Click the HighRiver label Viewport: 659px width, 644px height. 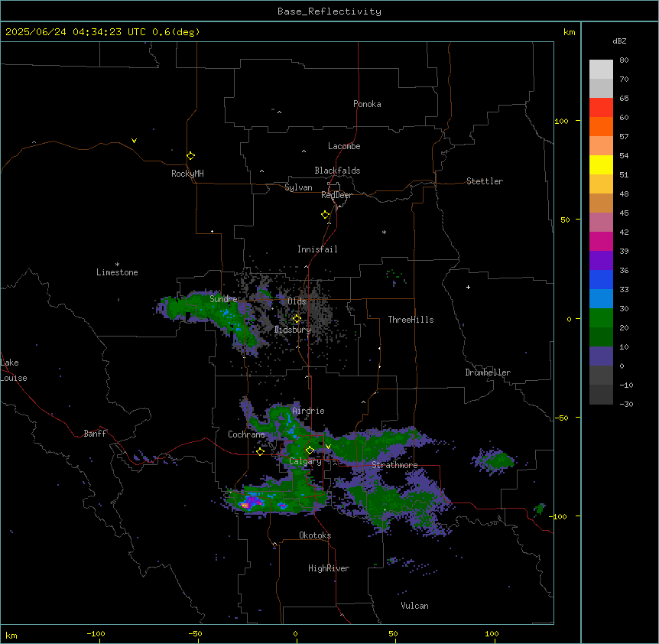[x=329, y=568]
